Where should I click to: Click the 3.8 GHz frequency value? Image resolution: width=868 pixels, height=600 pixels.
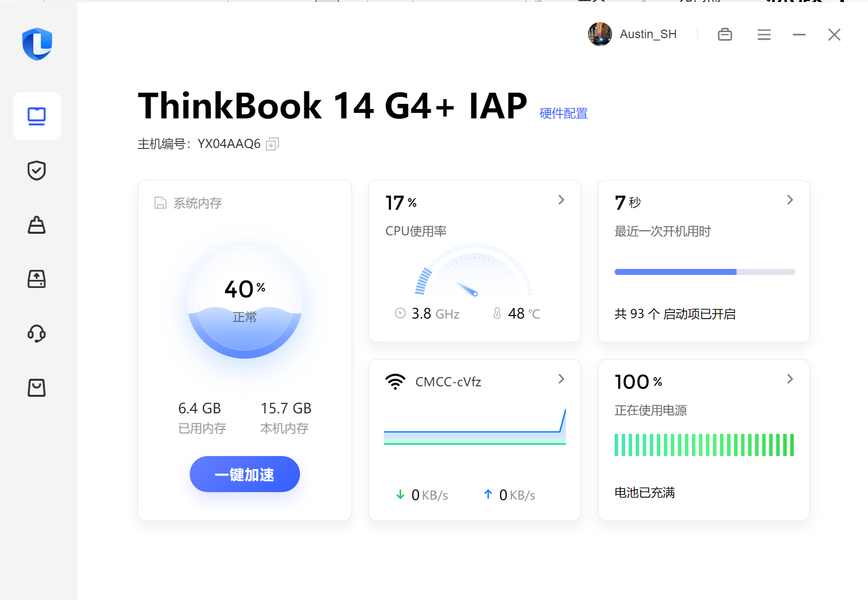436,314
